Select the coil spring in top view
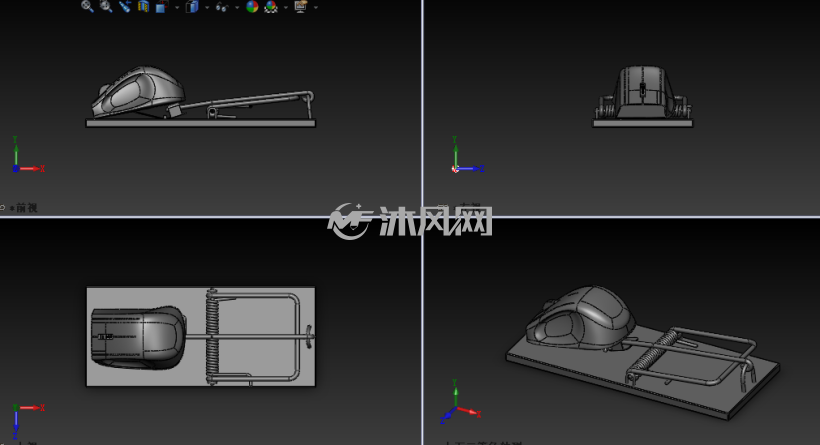The width and height of the screenshot is (820, 445). click(212, 336)
